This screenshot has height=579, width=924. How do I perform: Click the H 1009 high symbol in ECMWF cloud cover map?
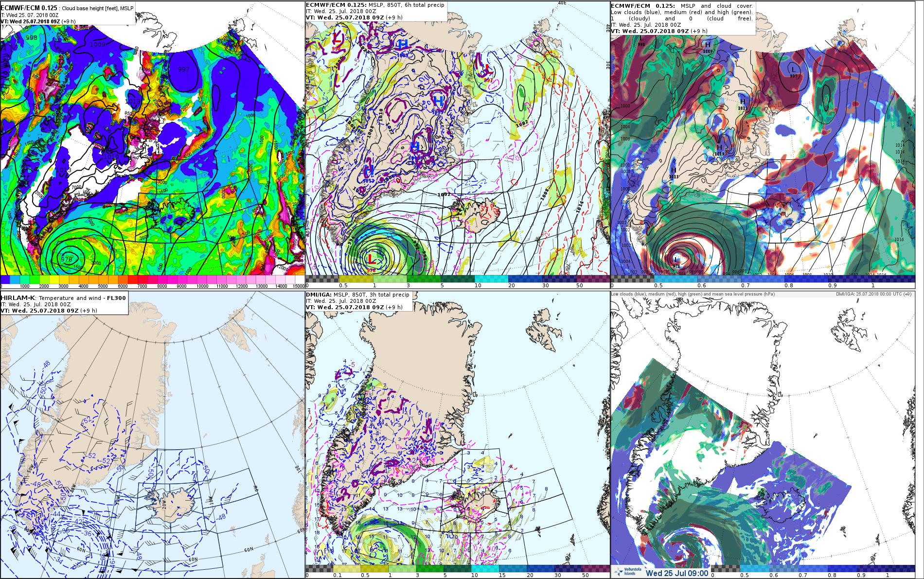coord(708,47)
